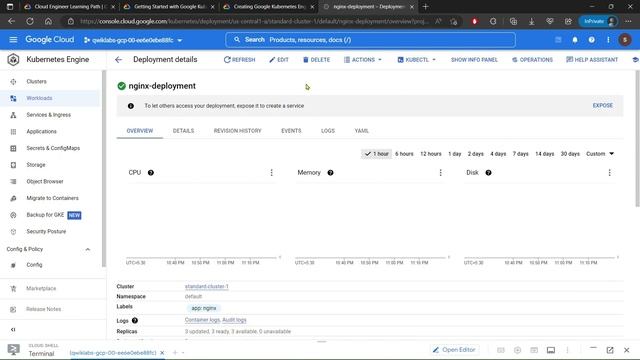Image resolution: width=640 pixels, height=360 pixels.
Task: Open the help question mark icon in header
Action: [x=591, y=40]
